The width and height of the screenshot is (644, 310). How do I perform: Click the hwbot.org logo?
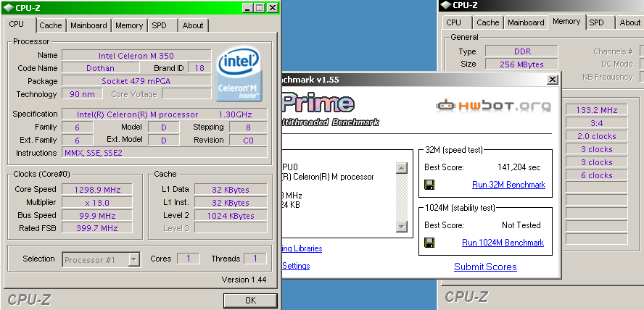tap(493, 106)
